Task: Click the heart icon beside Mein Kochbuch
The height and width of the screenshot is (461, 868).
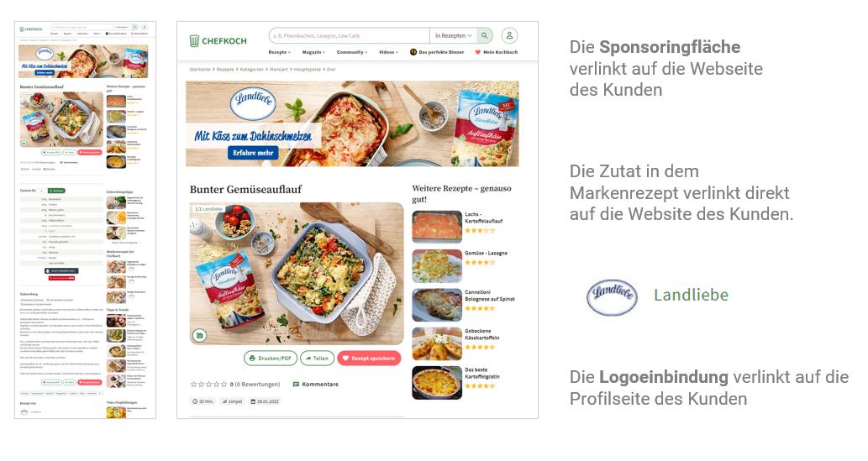Action: (478, 52)
